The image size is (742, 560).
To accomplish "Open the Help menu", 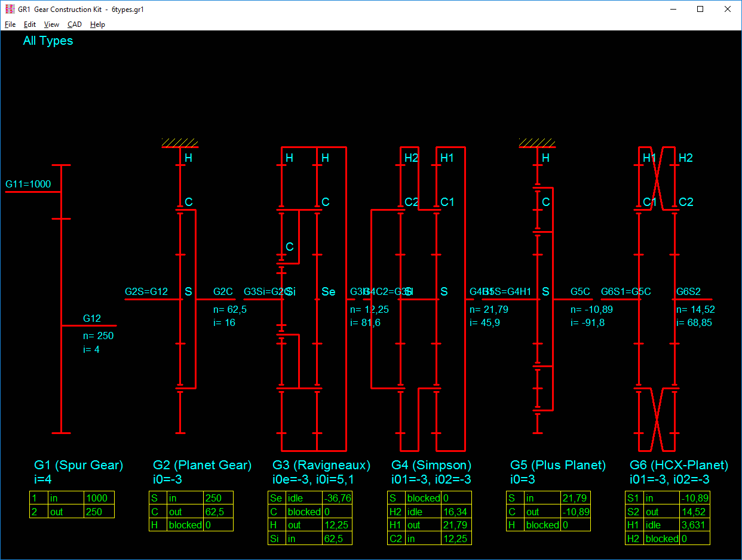I will pos(97,24).
